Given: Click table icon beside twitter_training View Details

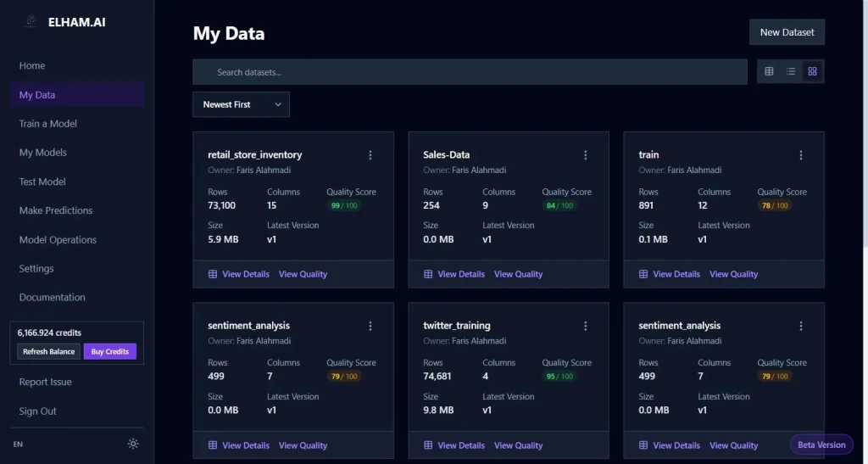Looking at the screenshot, I should click(428, 445).
